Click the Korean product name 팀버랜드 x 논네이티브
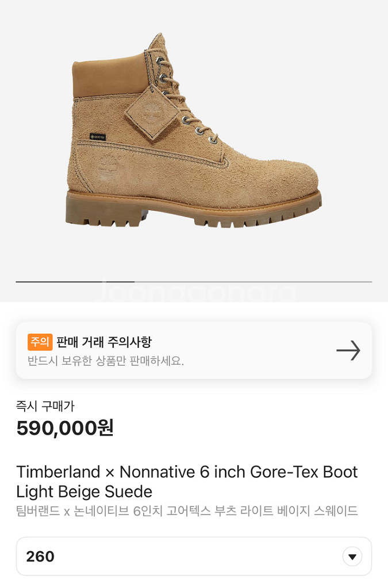 [x=187, y=511]
